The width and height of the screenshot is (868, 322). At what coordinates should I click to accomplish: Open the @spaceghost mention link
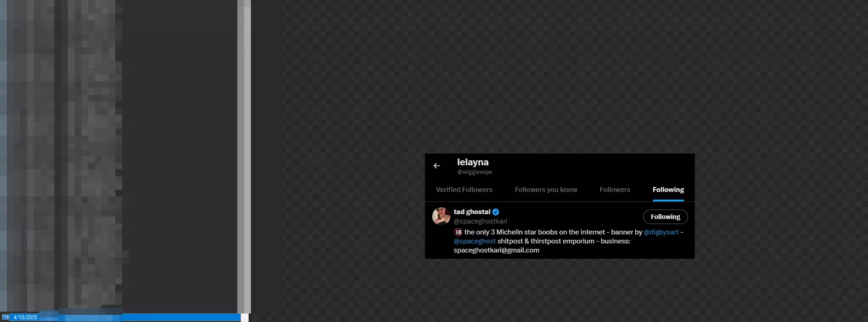click(475, 241)
